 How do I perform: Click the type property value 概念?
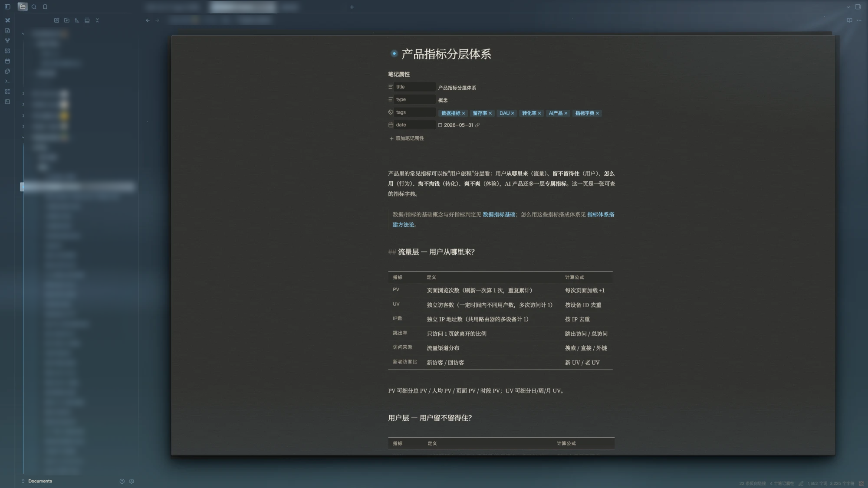point(443,100)
